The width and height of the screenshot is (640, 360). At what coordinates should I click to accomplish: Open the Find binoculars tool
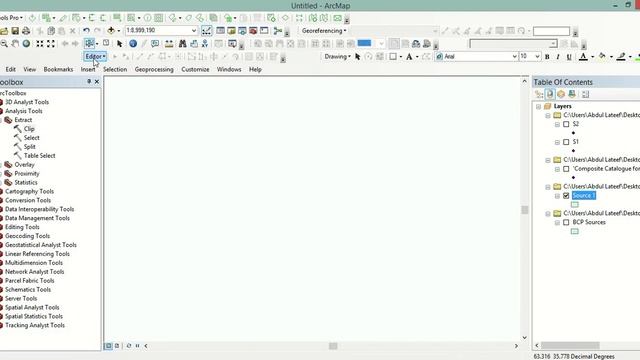182,44
